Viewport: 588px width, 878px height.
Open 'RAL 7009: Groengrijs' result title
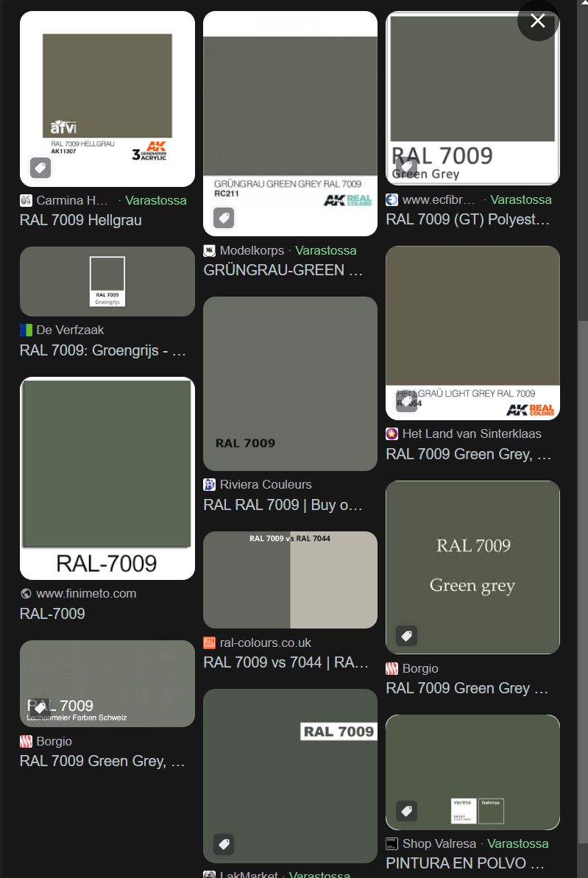[102, 350]
